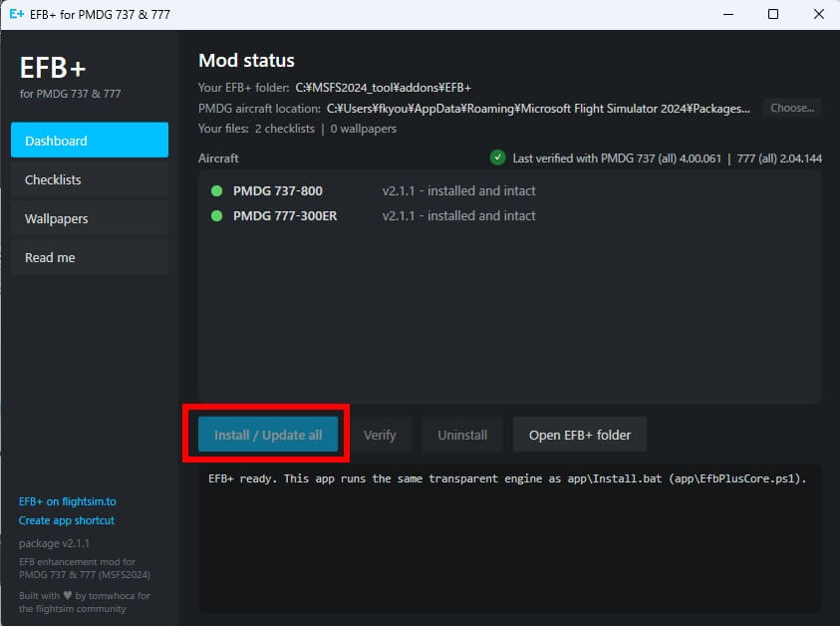The image size is (840, 626).
Task: Click the EFB+ app icon in title bar
Action: (x=17, y=14)
